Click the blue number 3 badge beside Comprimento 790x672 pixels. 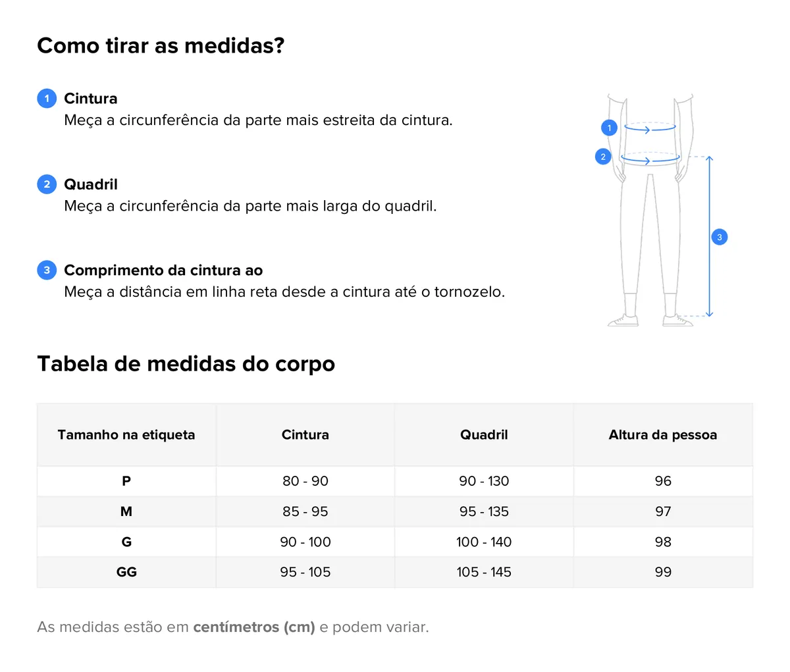47,270
